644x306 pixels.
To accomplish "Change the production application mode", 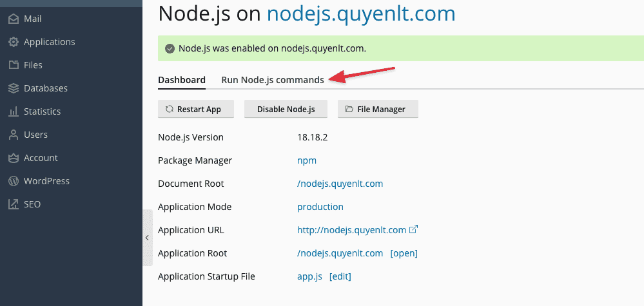I will pos(320,207).
